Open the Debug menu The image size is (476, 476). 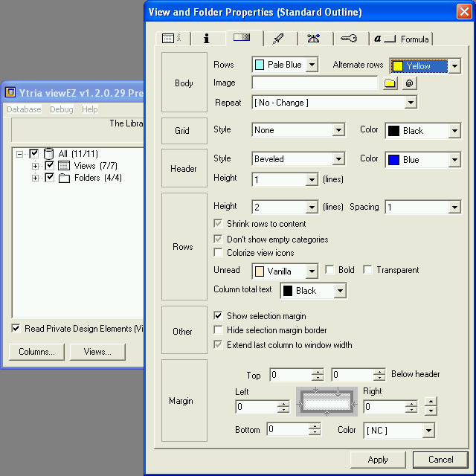[x=62, y=109]
